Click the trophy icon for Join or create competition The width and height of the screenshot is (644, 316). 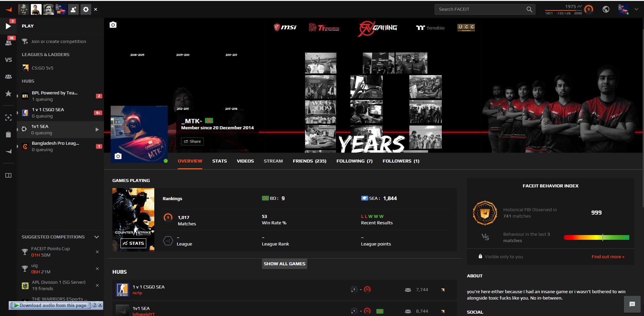coord(25,41)
